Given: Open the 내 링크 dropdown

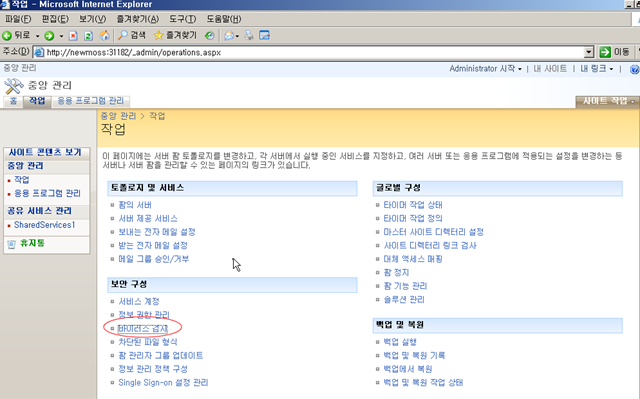Looking at the screenshot, I should click(x=596, y=69).
